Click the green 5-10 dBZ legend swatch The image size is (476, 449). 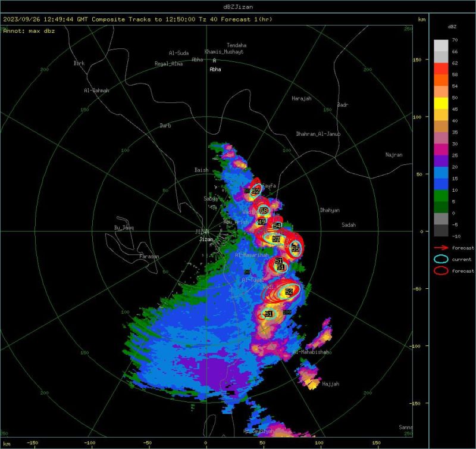point(441,196)
